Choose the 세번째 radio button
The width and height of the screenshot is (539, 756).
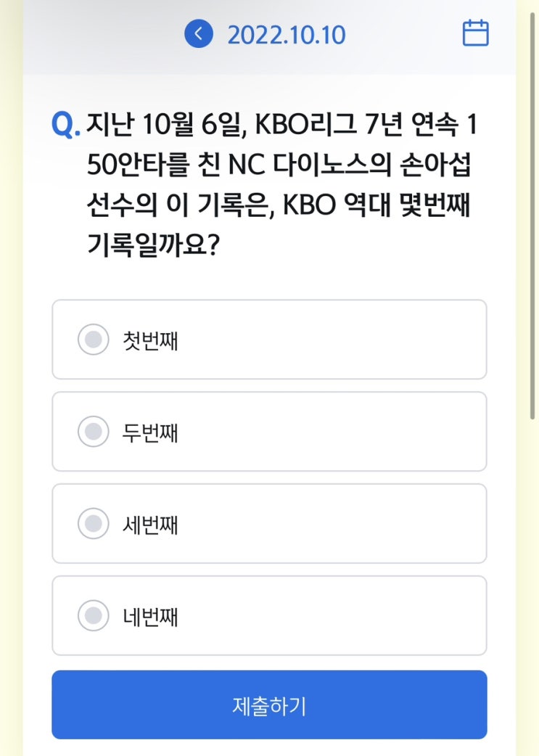(93, 524)
